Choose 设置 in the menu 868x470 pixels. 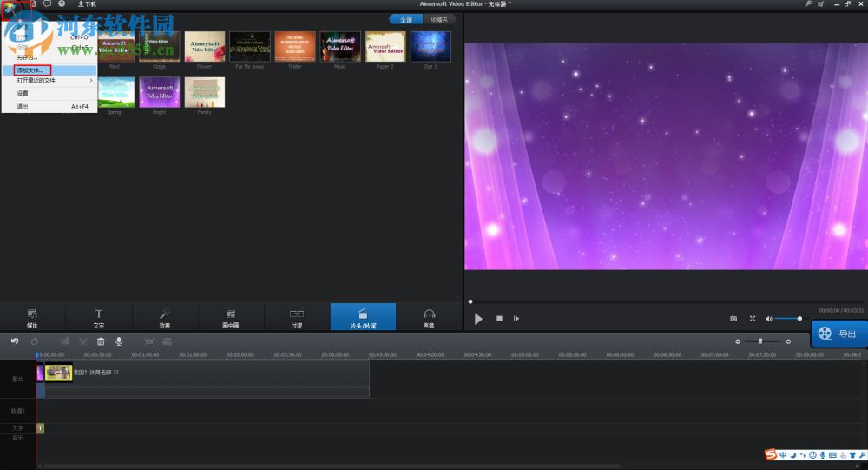pos(49,93)
